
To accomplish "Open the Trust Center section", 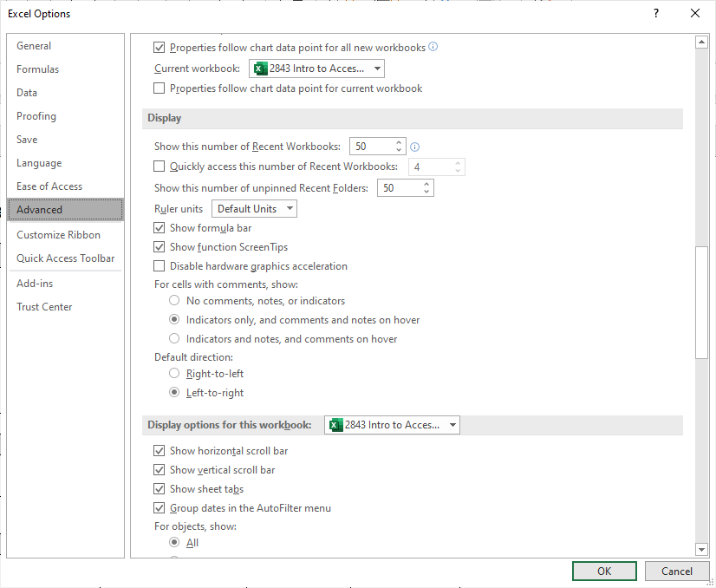I will coord(43,306).
